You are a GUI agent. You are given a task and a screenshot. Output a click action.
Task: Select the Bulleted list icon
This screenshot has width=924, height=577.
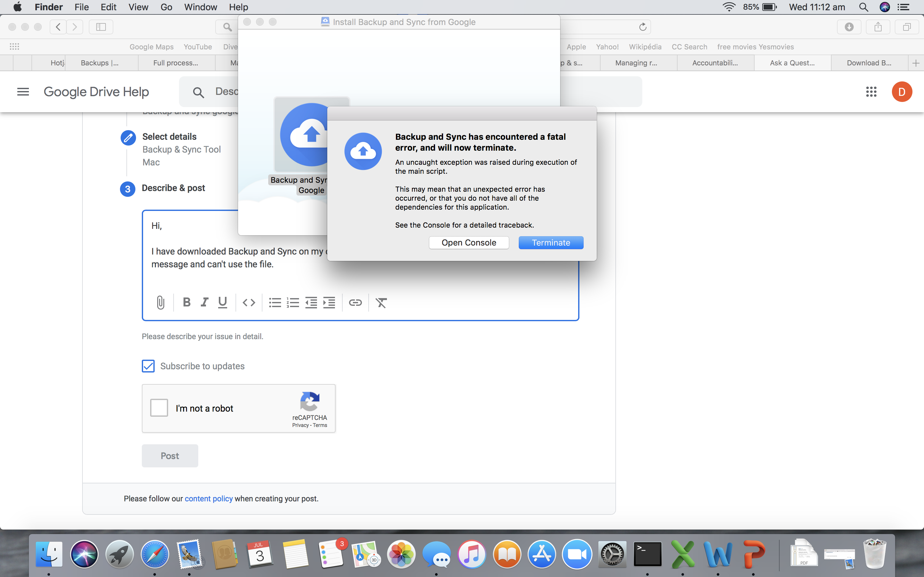click(x=274, y=303)
